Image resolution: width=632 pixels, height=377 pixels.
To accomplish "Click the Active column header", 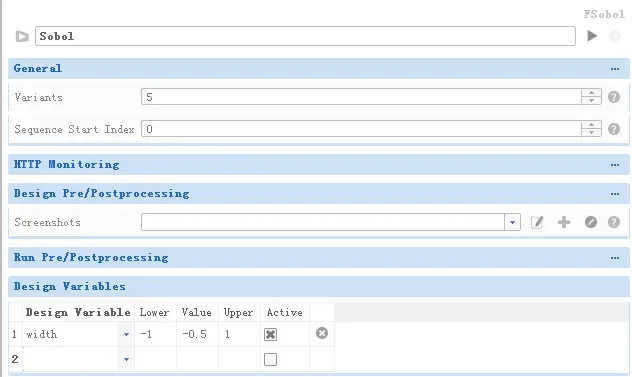I will [285, 312].
